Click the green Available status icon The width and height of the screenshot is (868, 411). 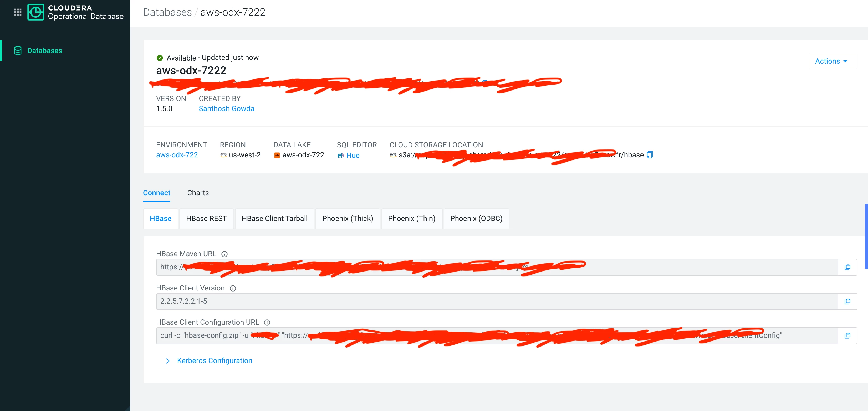point(160,58)
